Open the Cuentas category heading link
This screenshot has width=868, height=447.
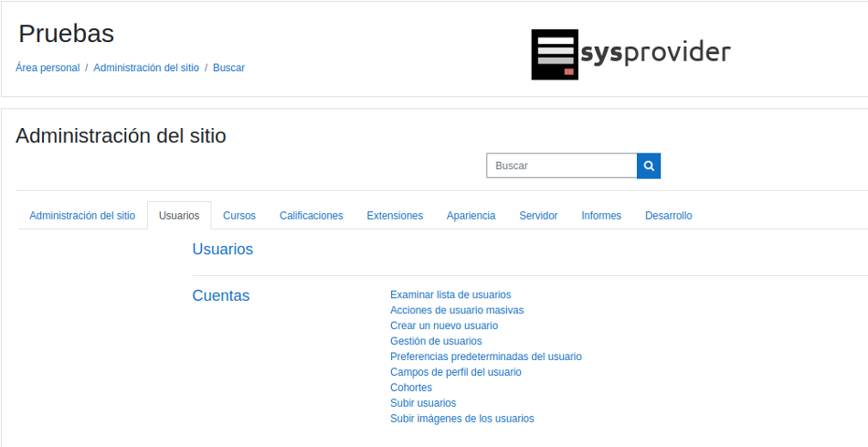pos(220,296)
